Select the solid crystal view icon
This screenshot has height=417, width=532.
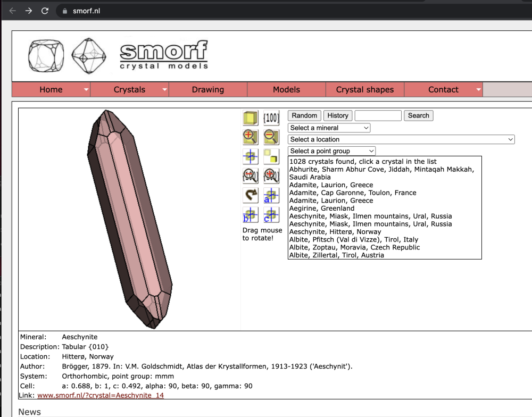(250, 118)
